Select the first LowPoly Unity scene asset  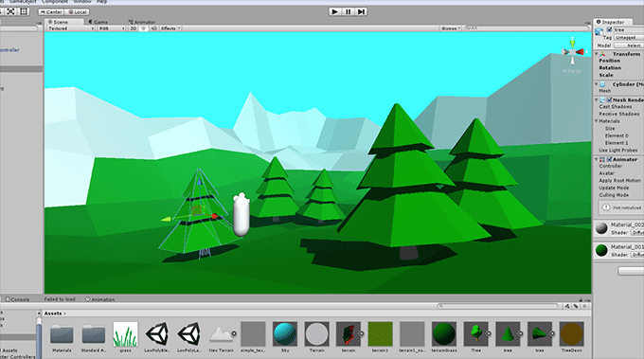click(157, 337)
